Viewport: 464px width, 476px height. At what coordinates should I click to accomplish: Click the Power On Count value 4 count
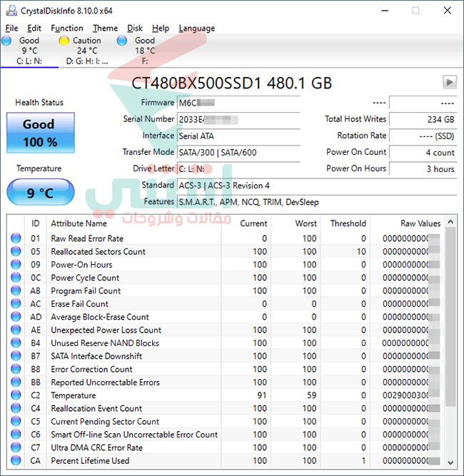point(423,152)
